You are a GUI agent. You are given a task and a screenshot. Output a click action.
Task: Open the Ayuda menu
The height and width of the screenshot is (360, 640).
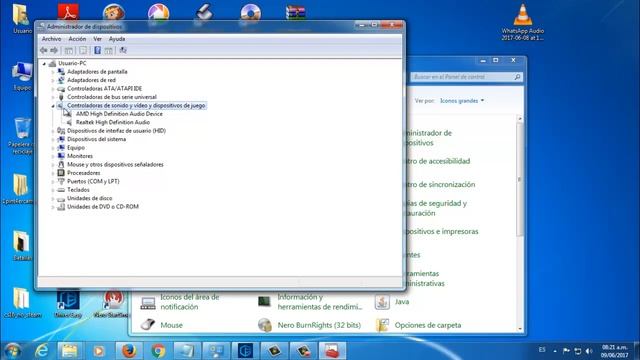(x=117, y=39)
